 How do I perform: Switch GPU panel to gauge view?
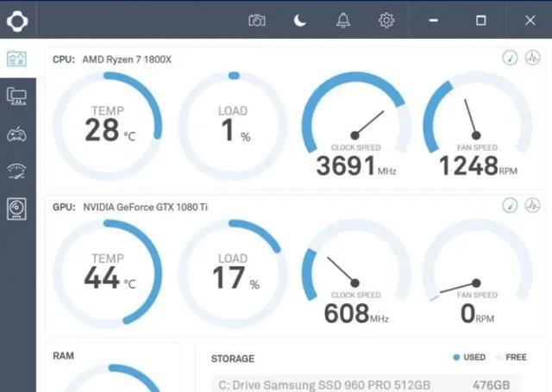(510, 205)
